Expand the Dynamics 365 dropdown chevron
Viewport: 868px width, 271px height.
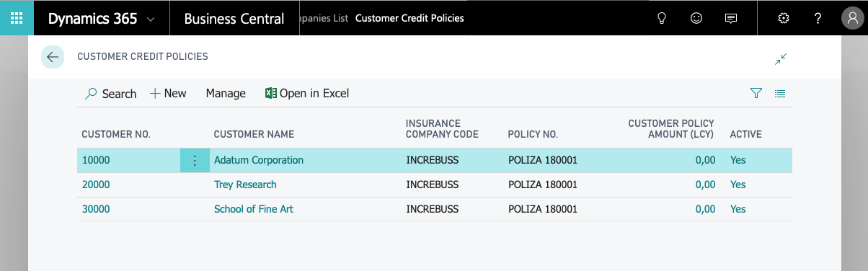coord(151,19)
